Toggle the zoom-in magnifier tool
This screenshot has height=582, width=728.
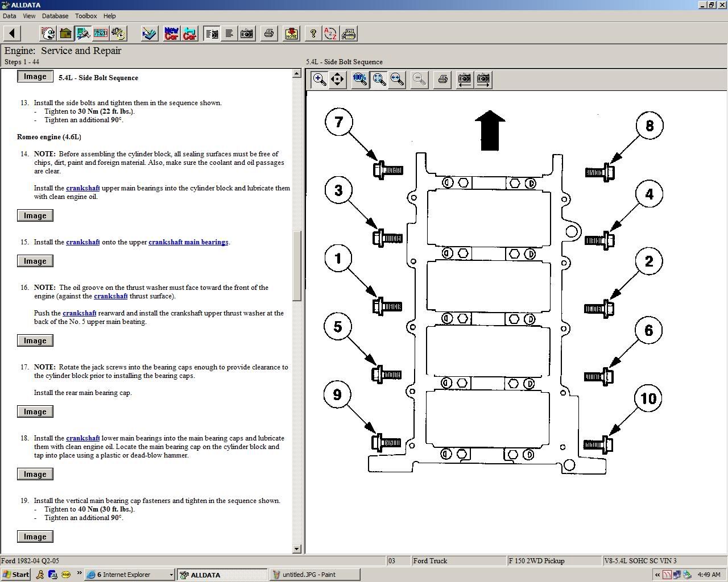(x=320, y=80)
